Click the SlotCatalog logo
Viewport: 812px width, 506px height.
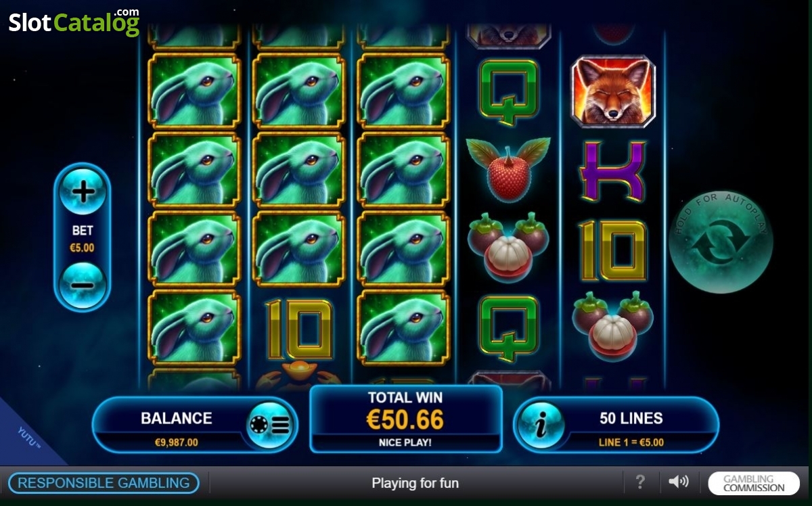coord(74,22)
